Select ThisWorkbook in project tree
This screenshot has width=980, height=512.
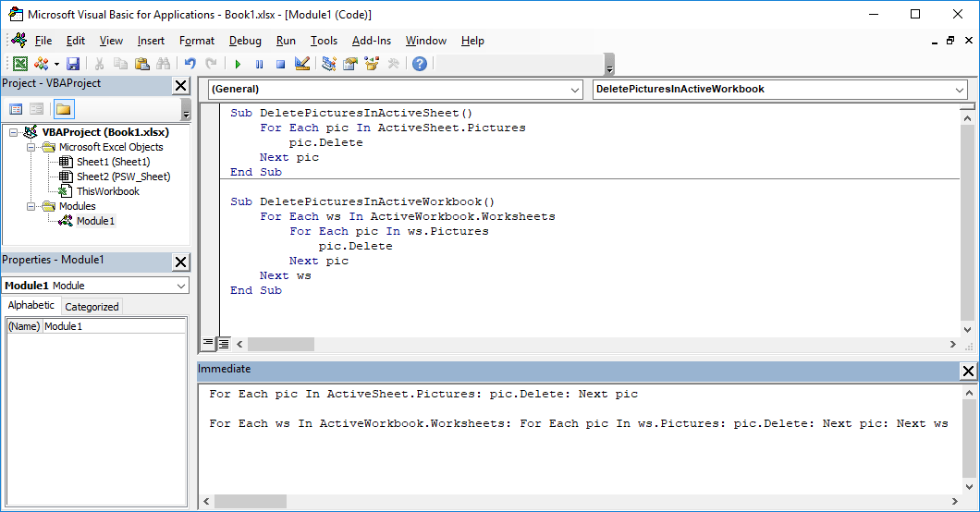coord(107,191)
